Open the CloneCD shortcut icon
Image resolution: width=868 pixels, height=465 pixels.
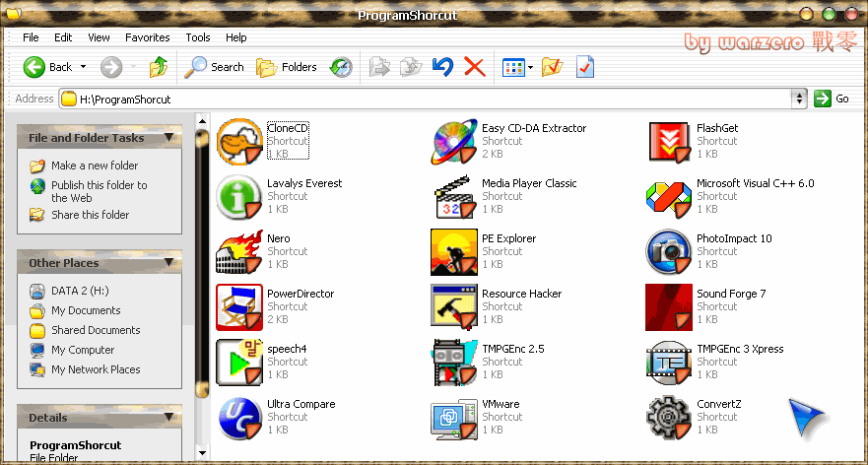(239, 141)
